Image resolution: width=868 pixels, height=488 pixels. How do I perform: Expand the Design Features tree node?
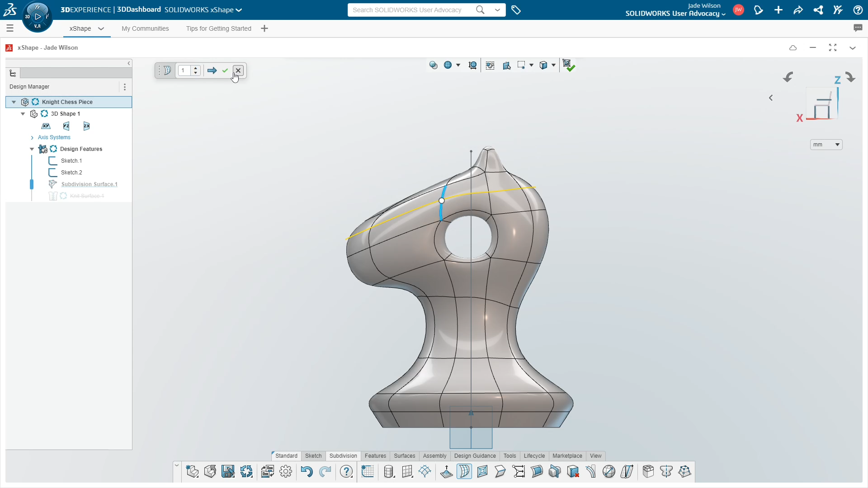point(32,149)
